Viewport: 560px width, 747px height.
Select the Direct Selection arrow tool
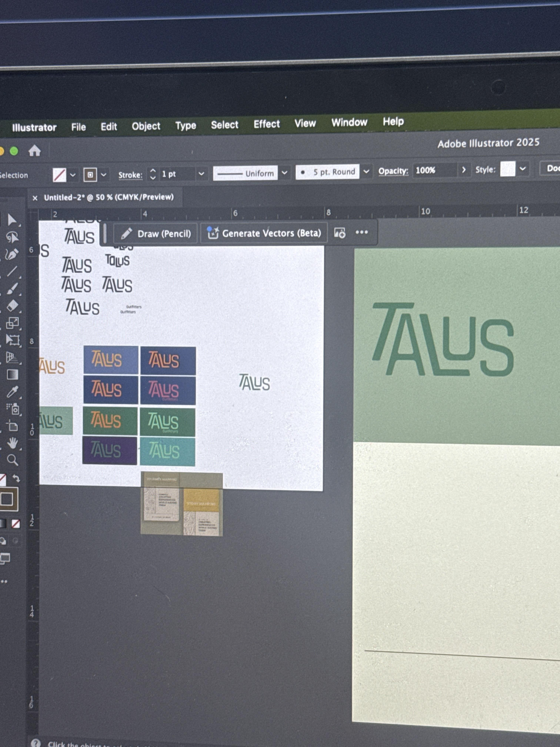pyautogui.click(x=12, y=220)
